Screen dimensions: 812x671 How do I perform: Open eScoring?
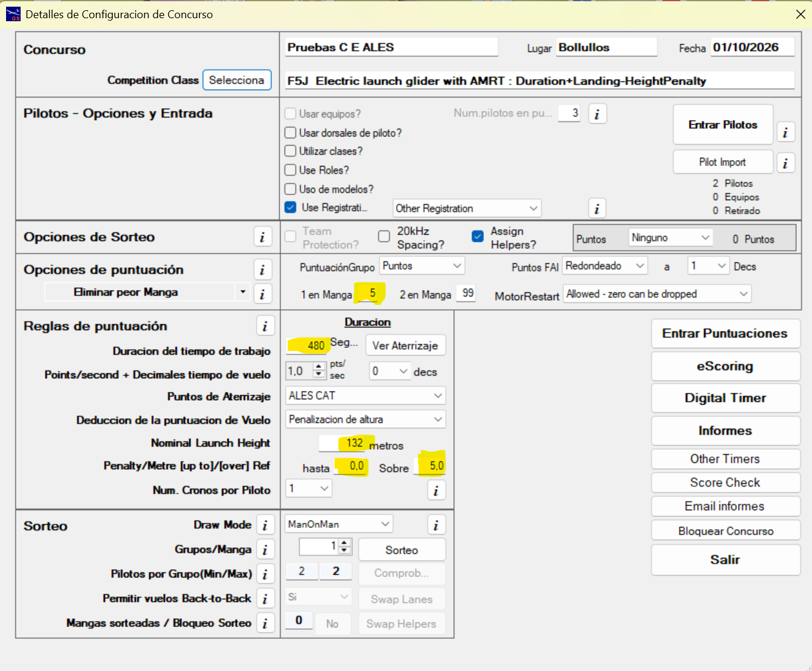tap(725, 366)
